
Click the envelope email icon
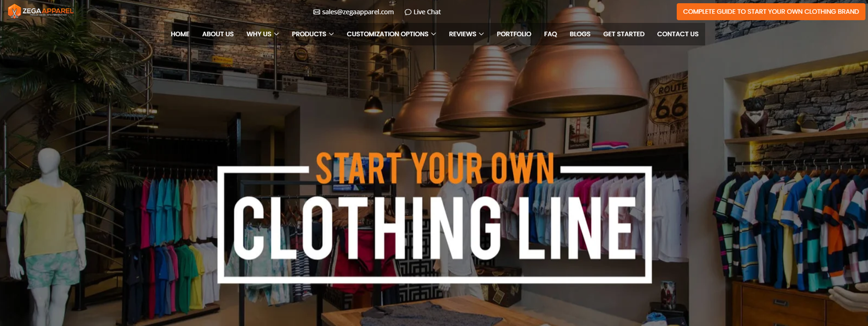pos(316,12)
